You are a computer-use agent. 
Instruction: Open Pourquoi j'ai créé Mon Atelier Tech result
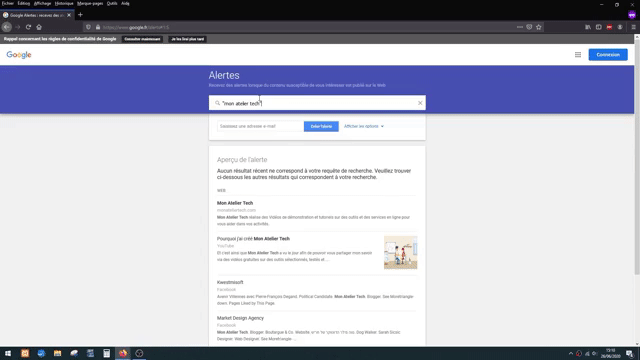click(x=253, y=239)
